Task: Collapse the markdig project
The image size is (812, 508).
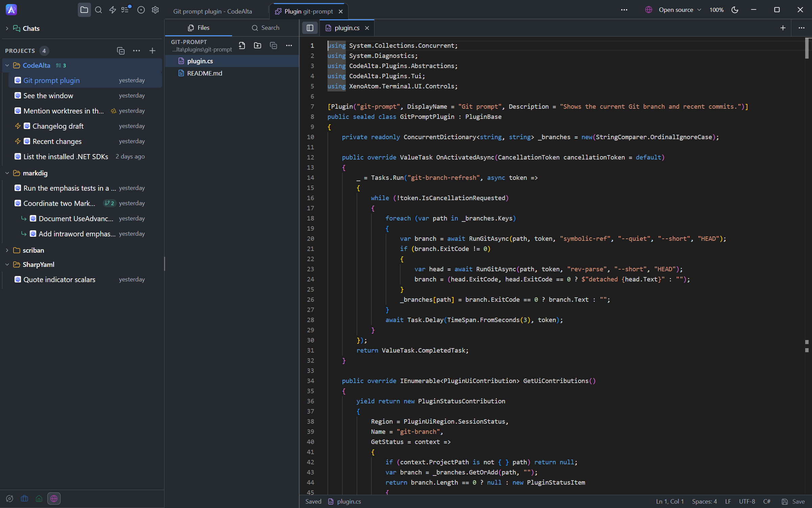Action: click(7, 173)
